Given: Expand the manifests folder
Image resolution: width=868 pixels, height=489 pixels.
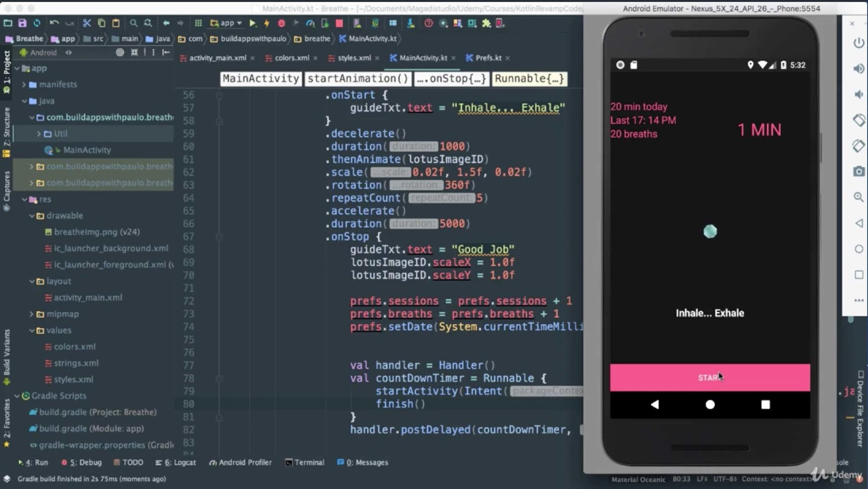Looking at the screenshot, I should click(x=24, y=85).
